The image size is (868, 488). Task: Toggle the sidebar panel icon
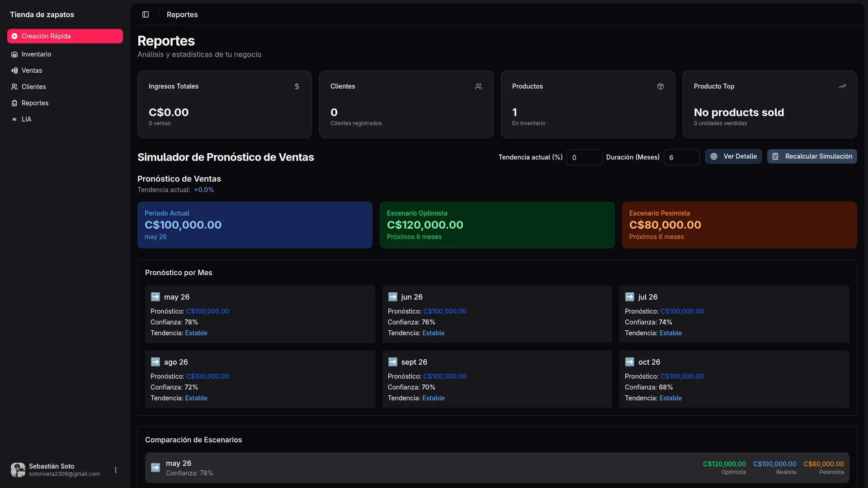click(x=146, y=14)
